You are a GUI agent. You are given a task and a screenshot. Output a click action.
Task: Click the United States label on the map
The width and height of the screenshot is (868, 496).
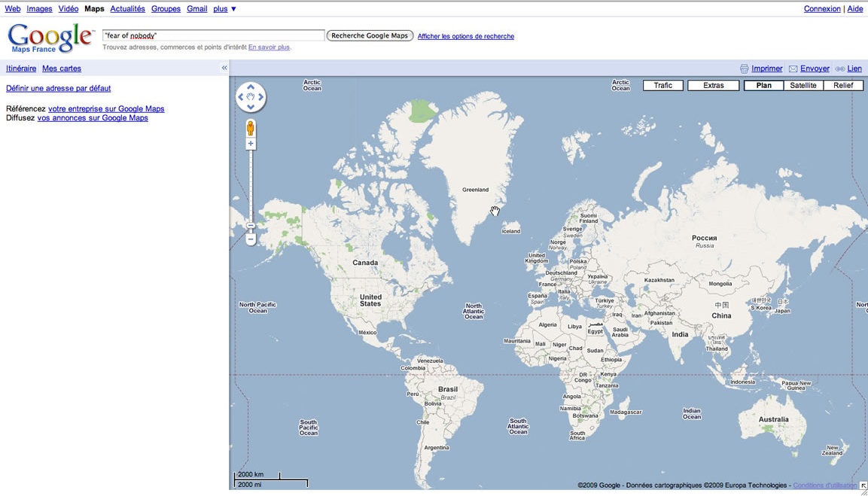pos(370,300)
